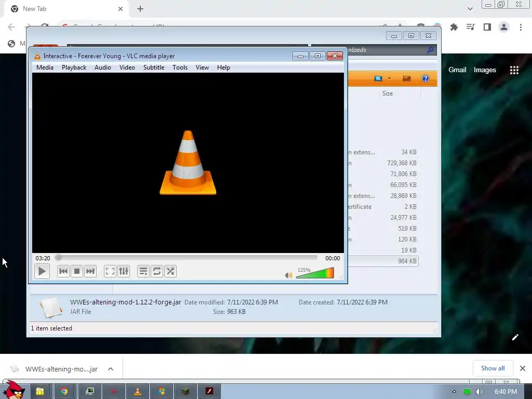This screenshot has height=399, width=532.
Task: Select the file row sized 71,806 KB
Action: pyautogui.click(x=383, y=174)
